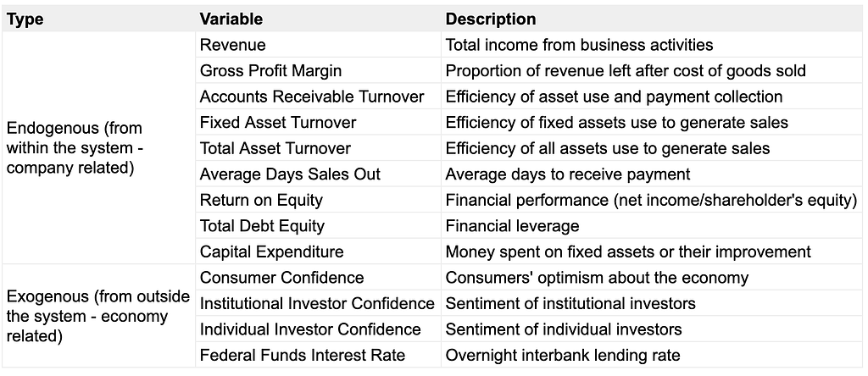Select the Total Debt Equity cell
Screen dimensions: 868x376
pos(319,225)
